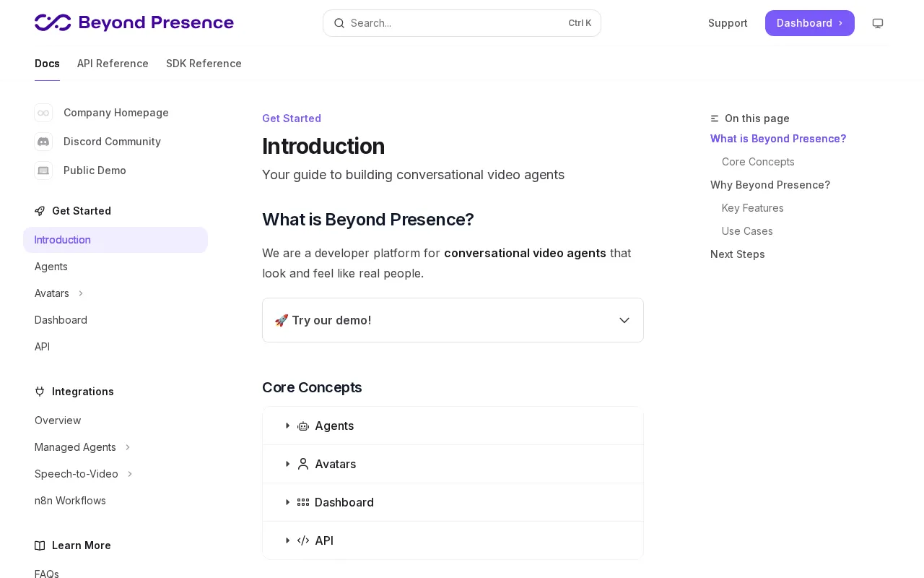Click the Beyond Presence logo
The height and width of the screenshot is (578, 924).
coord(134,22)
